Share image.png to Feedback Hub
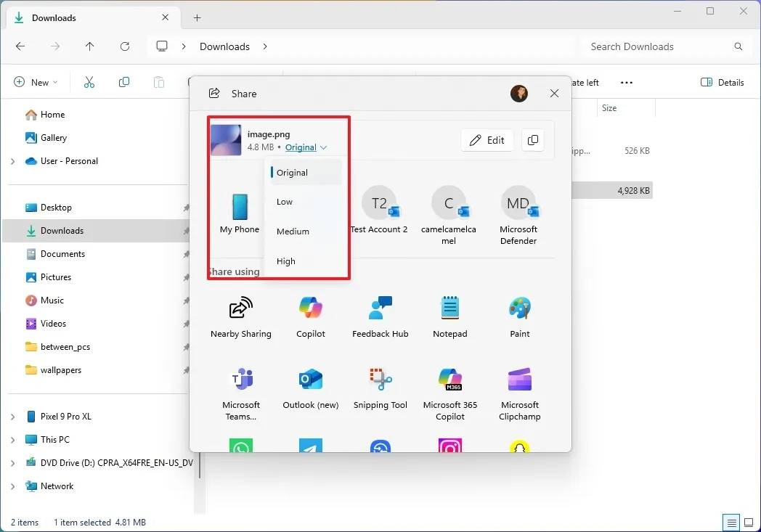Image resolution: width=761 pixels, height=532 pixels. (380, 314)
